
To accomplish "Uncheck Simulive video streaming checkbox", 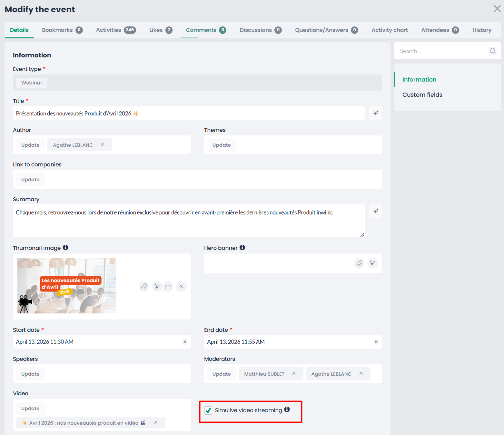I will pyautogui.click(x=208, y=410).
